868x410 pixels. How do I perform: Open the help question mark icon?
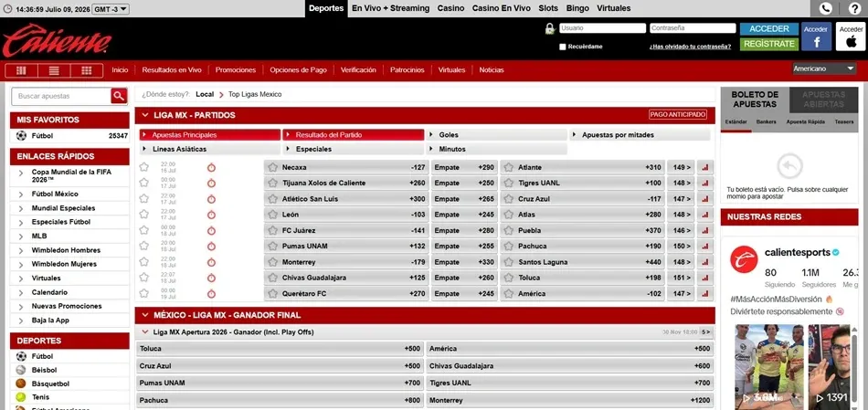tap(854, 8)
